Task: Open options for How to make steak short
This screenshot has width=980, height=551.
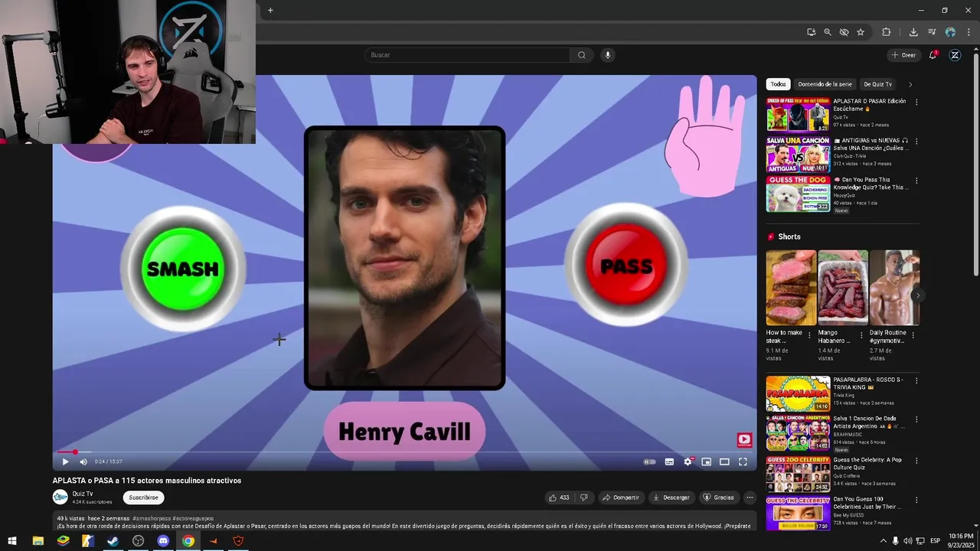Action: pyautogui.click(x=809, y=335)
